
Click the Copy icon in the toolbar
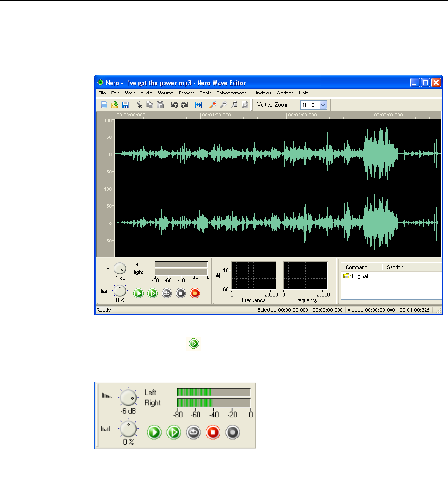(x=149, y=105)
